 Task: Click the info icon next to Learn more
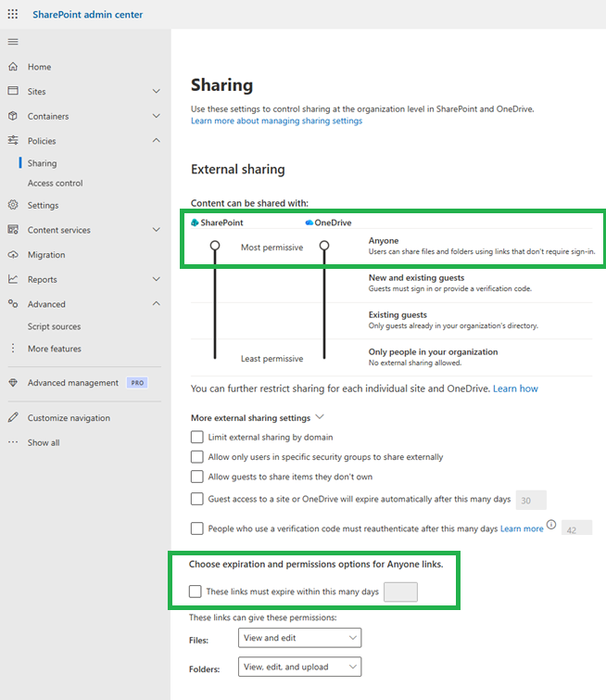click(551, 525)
